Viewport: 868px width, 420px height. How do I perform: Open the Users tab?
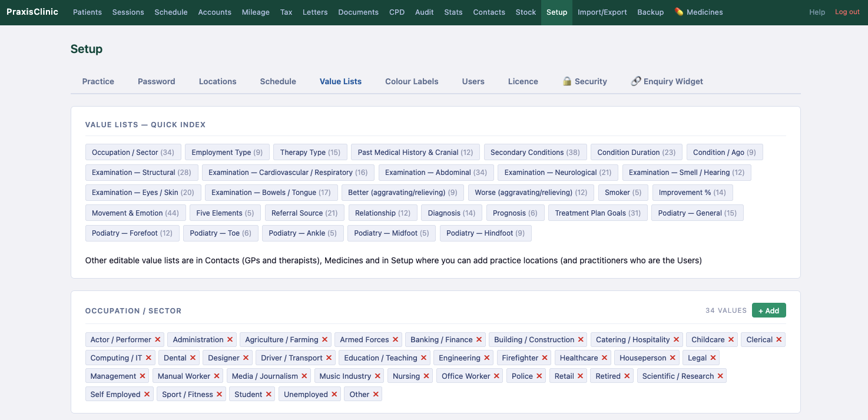[x=473, y=81]
